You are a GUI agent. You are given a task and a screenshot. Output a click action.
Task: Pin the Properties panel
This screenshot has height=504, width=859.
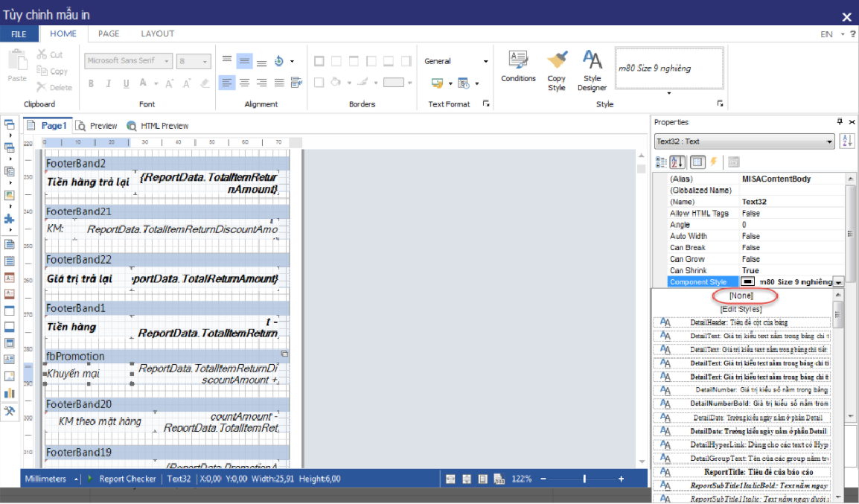(x=840, y=122)
